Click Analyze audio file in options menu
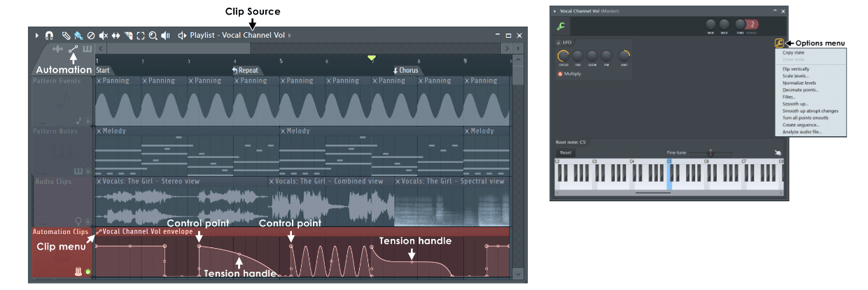 click(x=802, y=131)
